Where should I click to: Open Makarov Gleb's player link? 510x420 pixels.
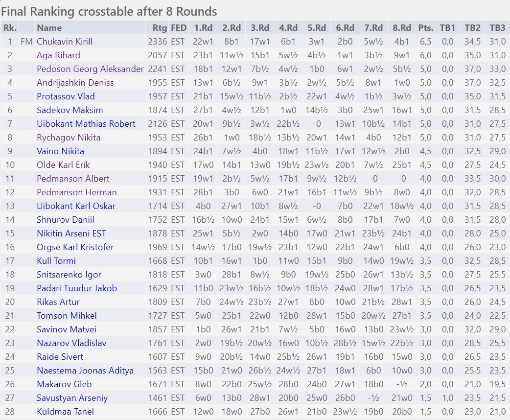tap(64, 384)
